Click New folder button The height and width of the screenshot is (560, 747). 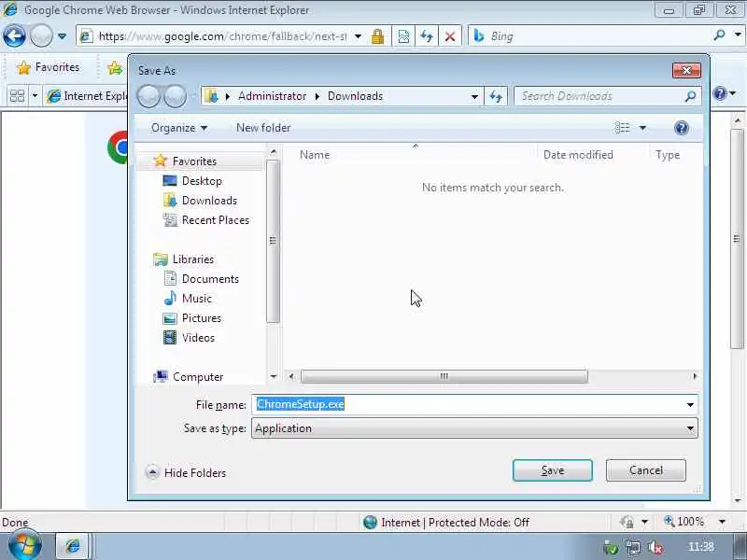click(263, 128)
